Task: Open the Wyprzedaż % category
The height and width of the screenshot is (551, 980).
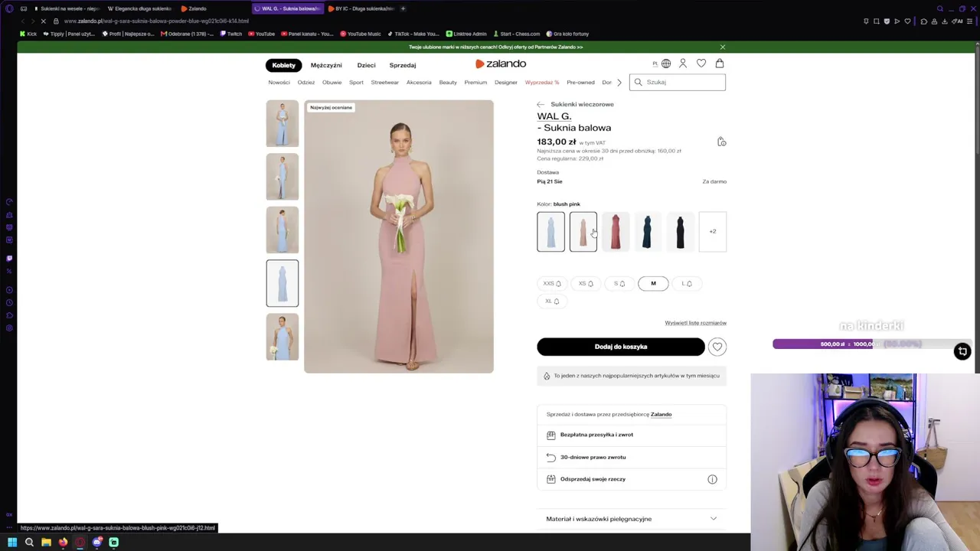Action: (542, 82)
